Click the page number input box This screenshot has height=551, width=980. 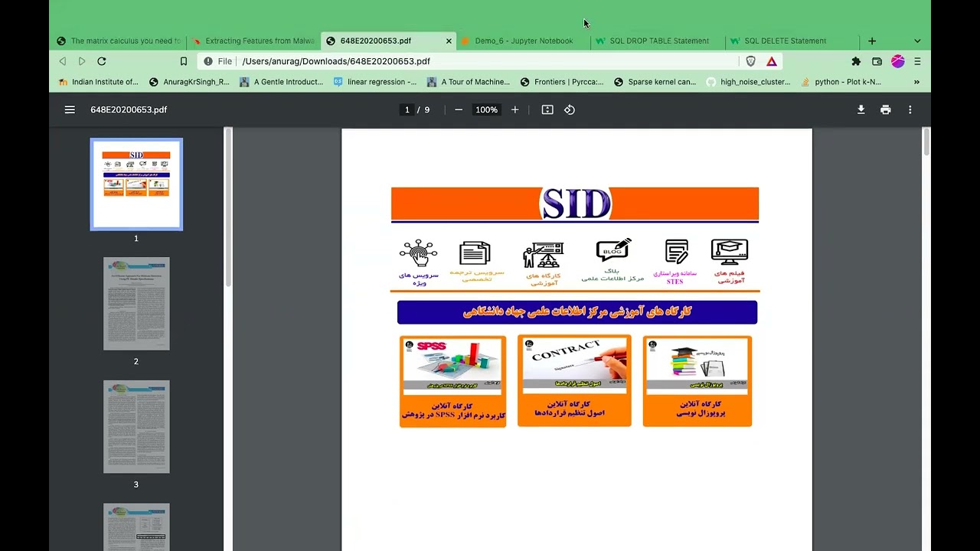pyautogui.click(x=407, y=109)
